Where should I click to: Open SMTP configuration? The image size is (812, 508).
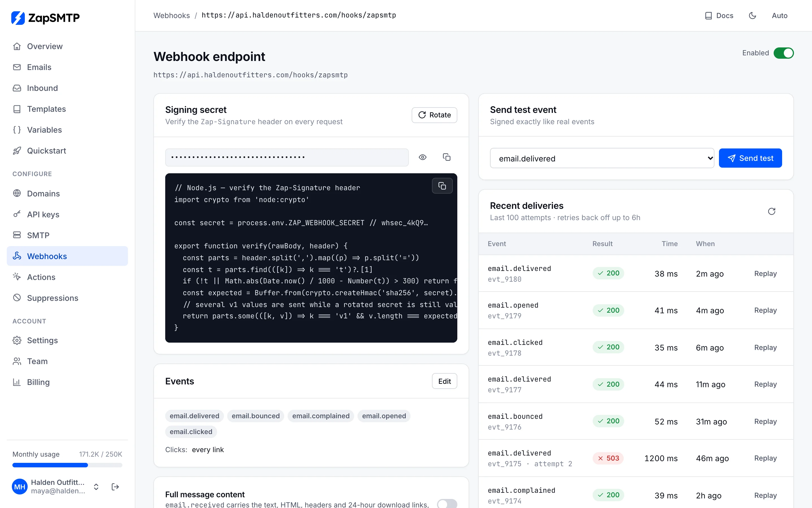(x=67, y=235)
